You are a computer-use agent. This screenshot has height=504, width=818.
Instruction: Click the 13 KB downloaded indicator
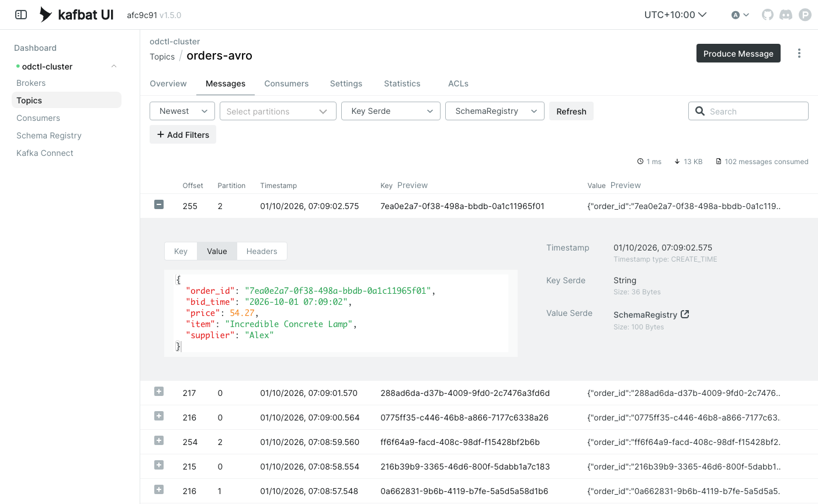tap(688, 161)
